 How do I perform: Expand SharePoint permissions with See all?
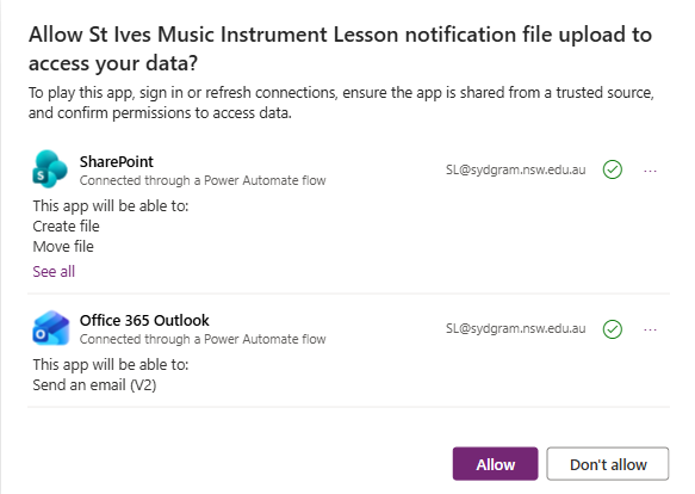point(54,271)
